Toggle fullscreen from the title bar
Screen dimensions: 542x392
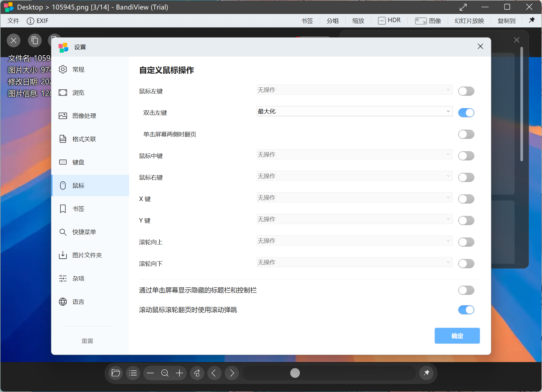point(463,7)
